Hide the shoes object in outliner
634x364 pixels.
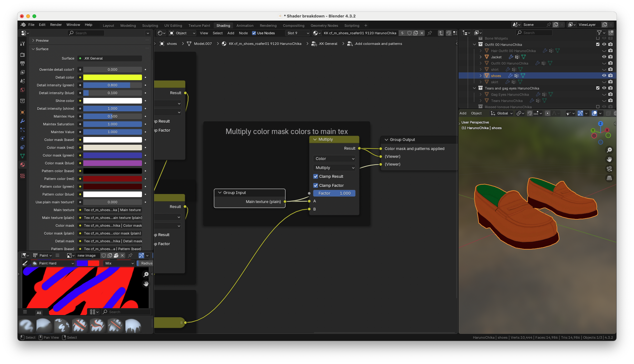click(604, 76)
